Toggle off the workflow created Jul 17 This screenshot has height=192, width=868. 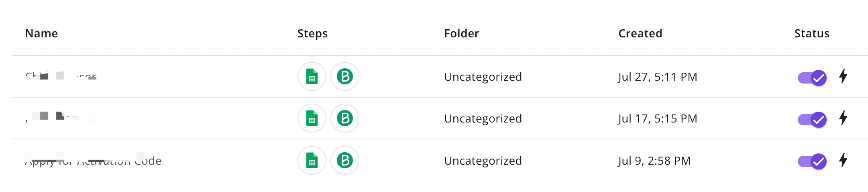(x=812, y=119)
